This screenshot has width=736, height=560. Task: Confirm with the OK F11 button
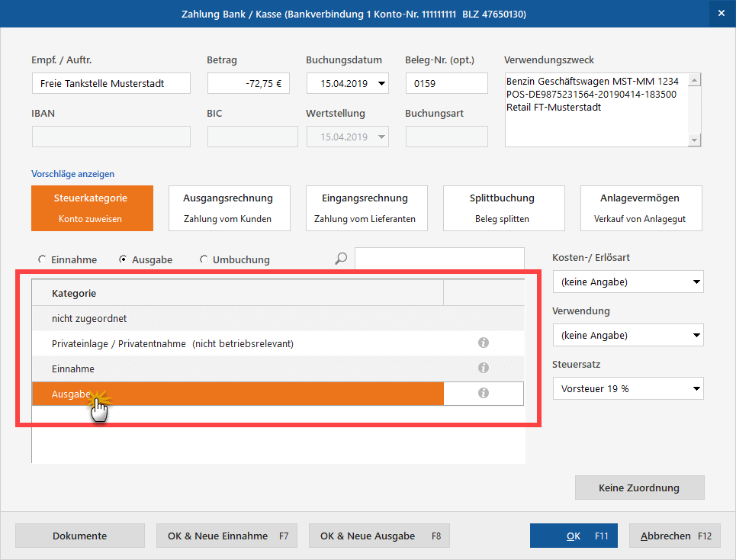pyautogui.click(x=574, y=536)
